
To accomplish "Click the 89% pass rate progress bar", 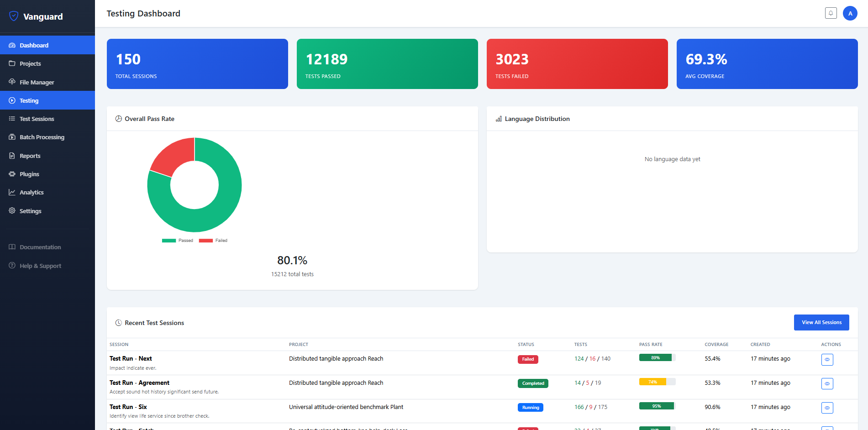I will click(657, 358).
